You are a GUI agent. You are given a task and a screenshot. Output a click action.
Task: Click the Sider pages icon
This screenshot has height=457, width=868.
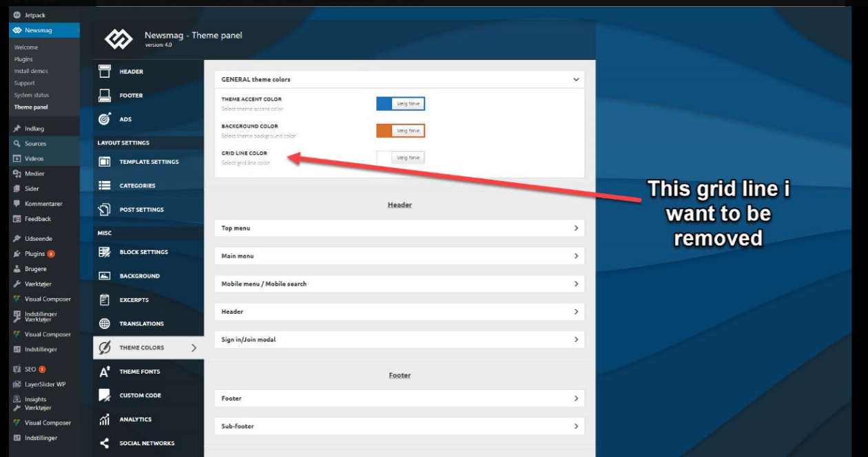click(17, 189)
